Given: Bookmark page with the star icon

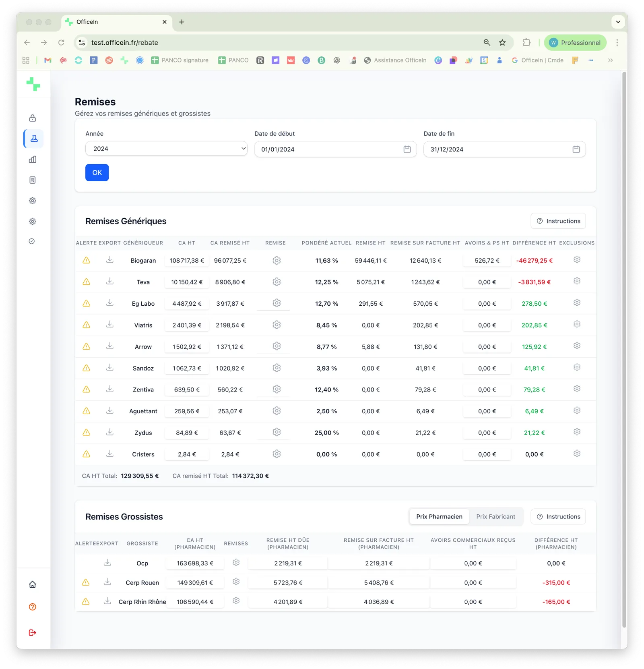Looking at the screenshot, I should point(502,42).
